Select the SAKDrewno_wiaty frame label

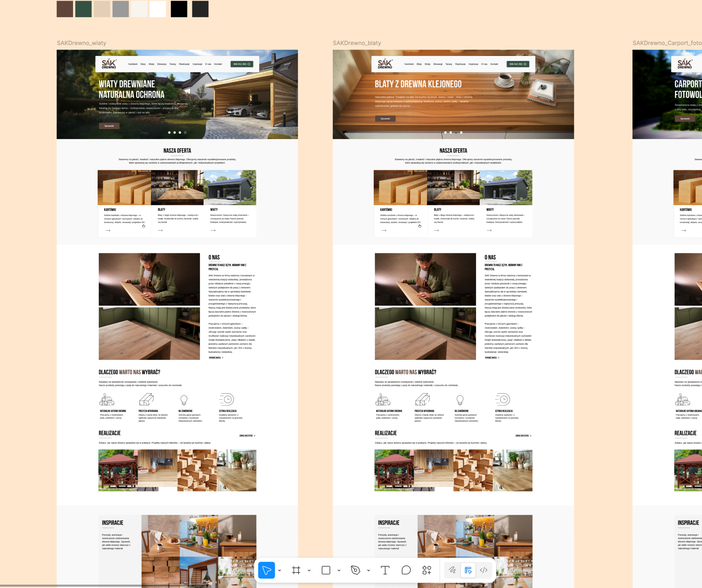[81, 43]
